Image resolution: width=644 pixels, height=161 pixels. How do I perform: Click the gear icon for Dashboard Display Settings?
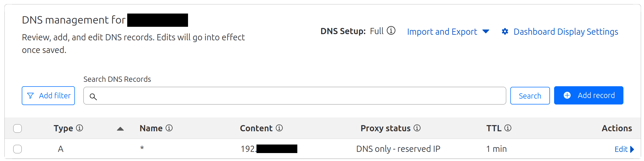tap(505, 31)
